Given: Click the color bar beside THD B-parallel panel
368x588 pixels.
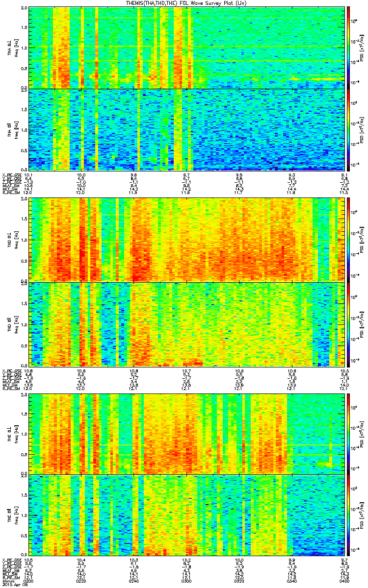Looking at the screenshot, I should click(348, 324).
